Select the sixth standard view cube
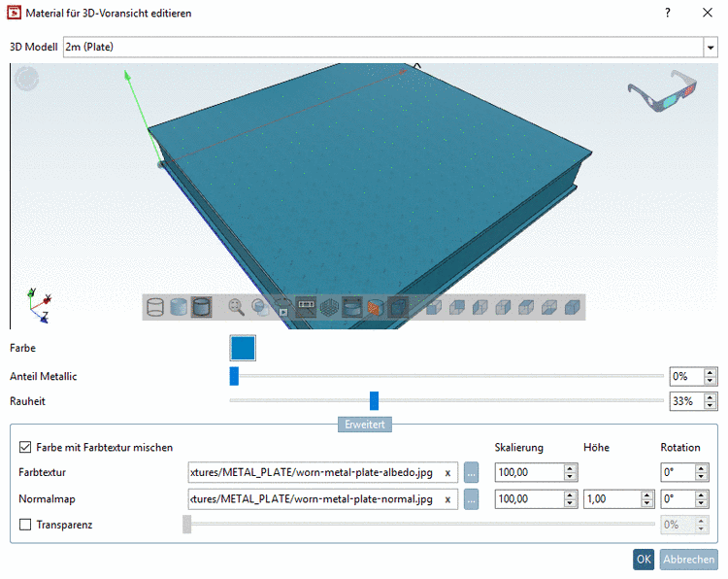The image size is (728, 579). pyautogui.click(x=549, y=307)
